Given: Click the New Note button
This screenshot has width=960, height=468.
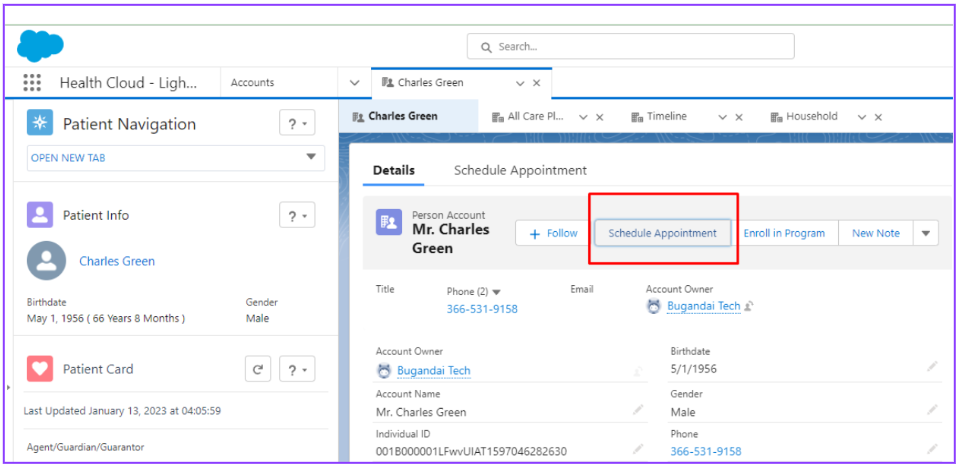Looking at the screenshot, I should coord(876,233).
